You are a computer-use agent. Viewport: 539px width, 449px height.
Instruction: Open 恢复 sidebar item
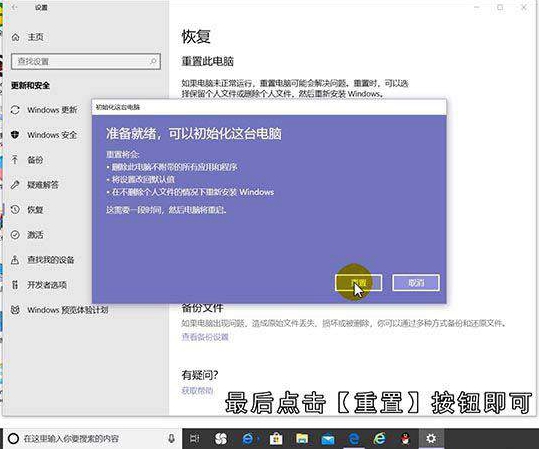[35, 210]
